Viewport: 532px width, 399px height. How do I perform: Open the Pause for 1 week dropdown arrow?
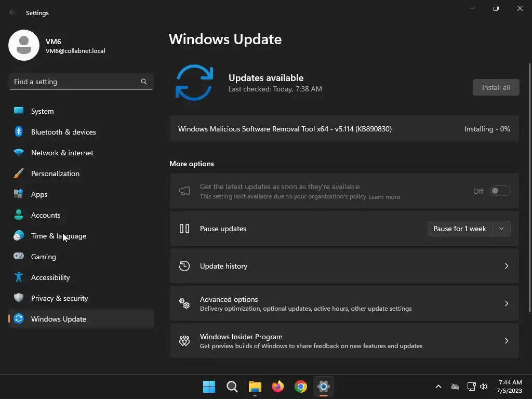[501, 229]
